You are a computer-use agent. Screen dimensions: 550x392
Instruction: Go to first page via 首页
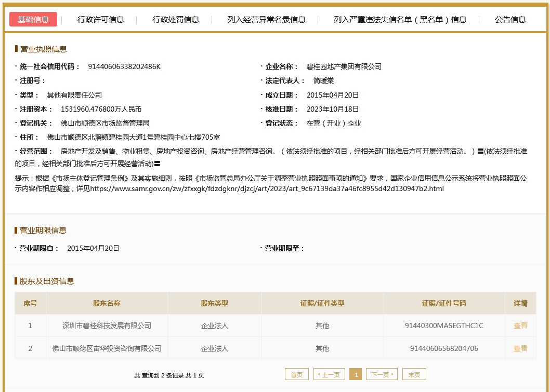297,374
